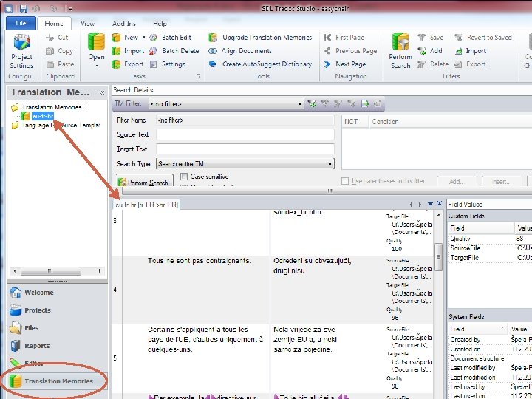Viewport: 532px width, 399px height.
Task: Click the Copy ribbon command
Action: point(59,51)
